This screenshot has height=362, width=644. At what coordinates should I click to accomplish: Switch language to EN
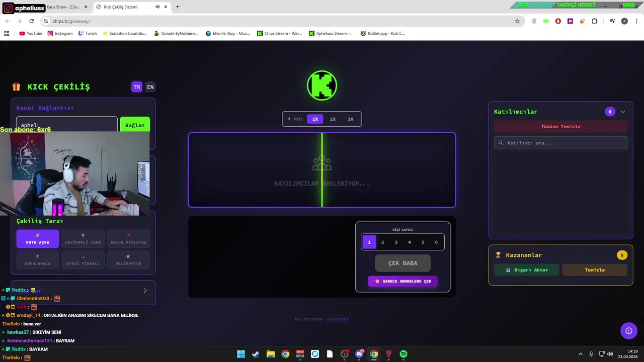150,87
